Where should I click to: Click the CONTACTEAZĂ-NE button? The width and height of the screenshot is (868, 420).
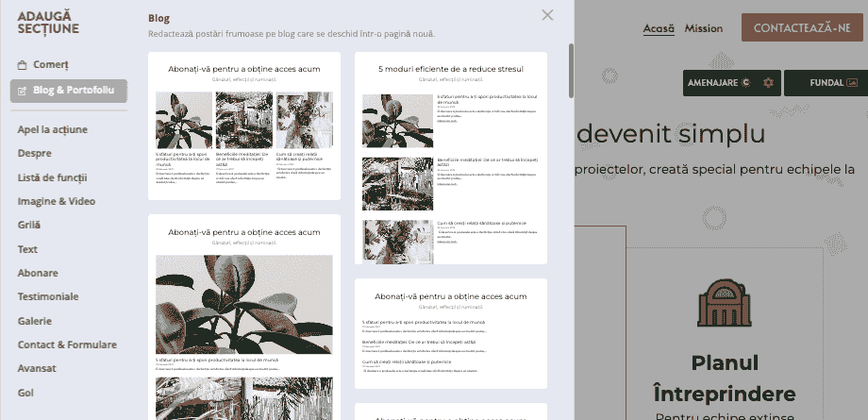(x=802, y=27)
